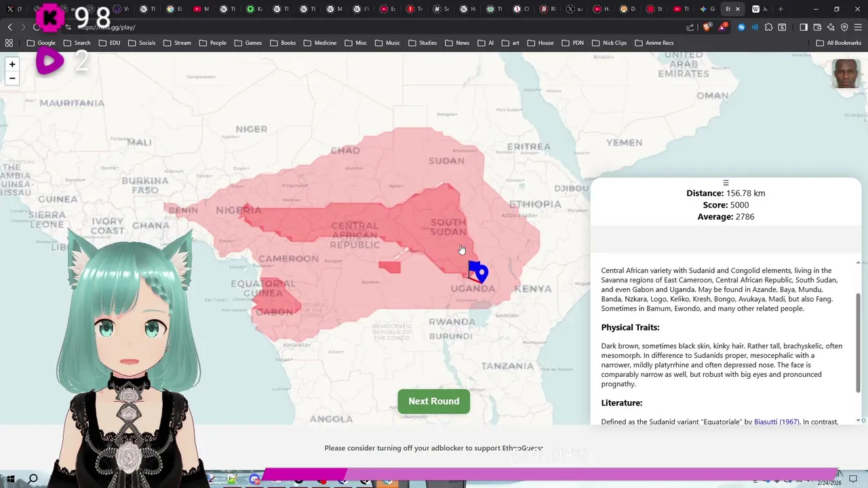Image resolution: width=868 pixels, height=488 pixels.
Task: Open the Google bookmark folder
Action: point(41,43)
